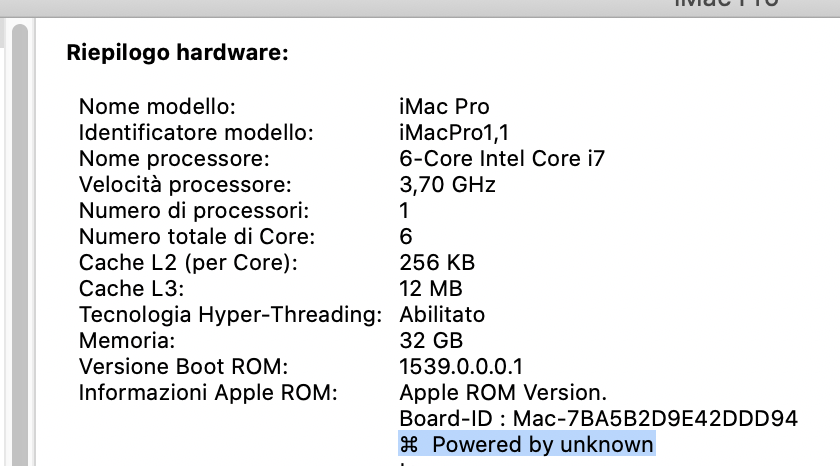This screenshot has width=840, height=466.
Task: Select the identifier value 'iMacPro1,1'
Action: (454, 132)
